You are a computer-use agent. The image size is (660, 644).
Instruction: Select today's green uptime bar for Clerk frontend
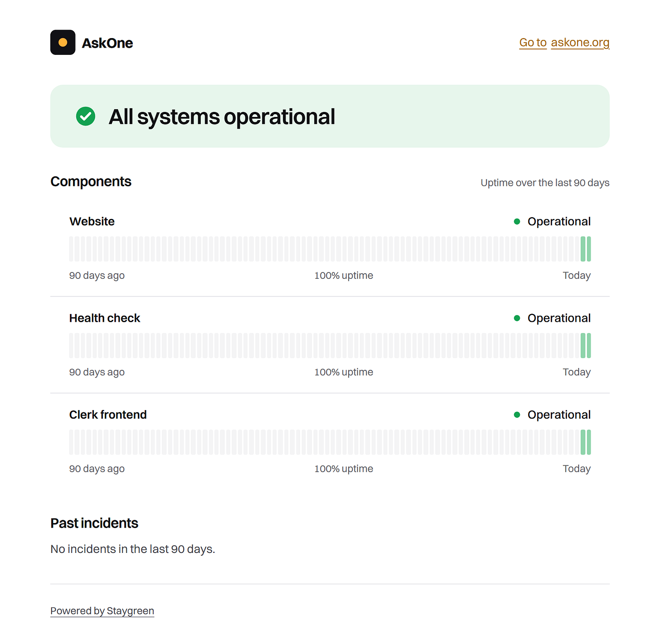(589, 442)
